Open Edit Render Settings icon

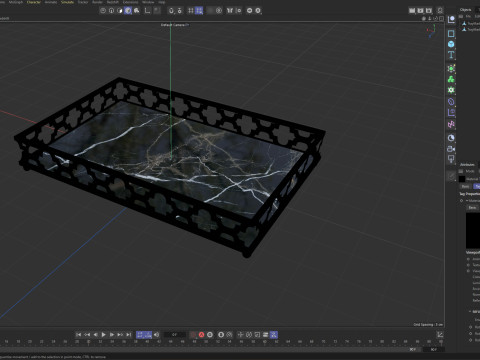[429, 11]
